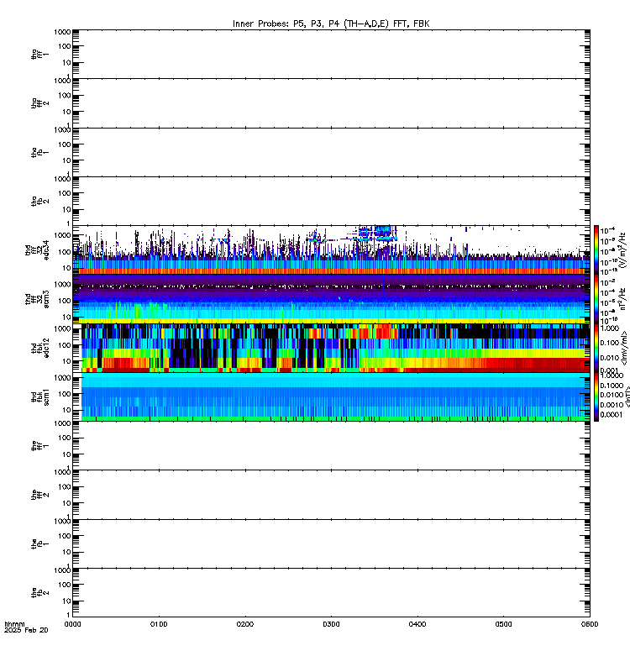The height and width of the screenshot is (672, 630).
Task: Click the thd fbk edc12 filter bank panel
Action: pos(331,348)
